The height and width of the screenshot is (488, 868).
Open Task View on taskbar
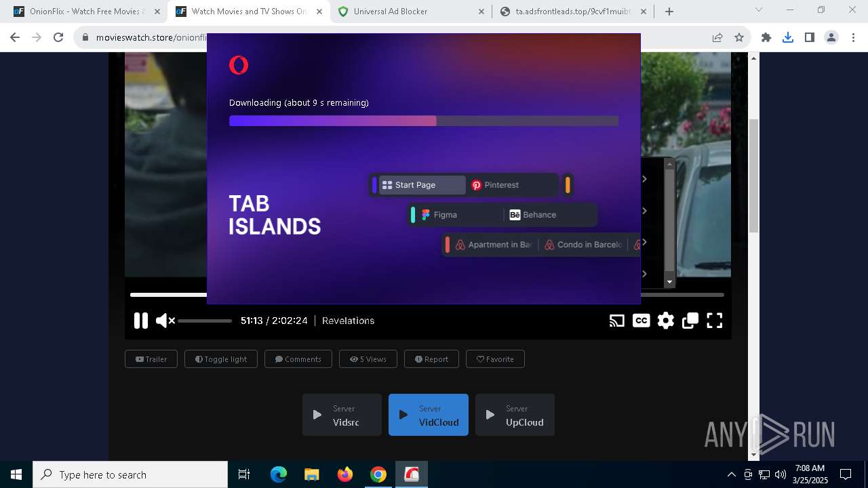[244, 474]
